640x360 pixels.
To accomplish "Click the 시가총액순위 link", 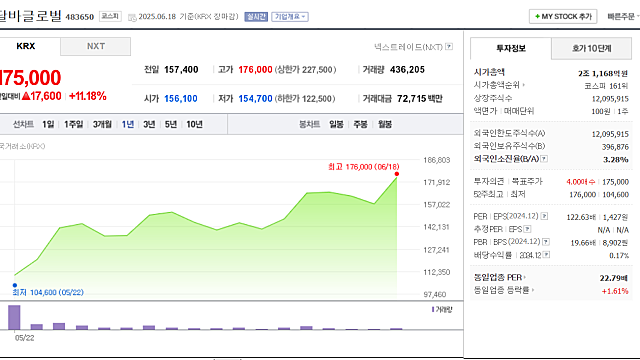I will 497,85.
